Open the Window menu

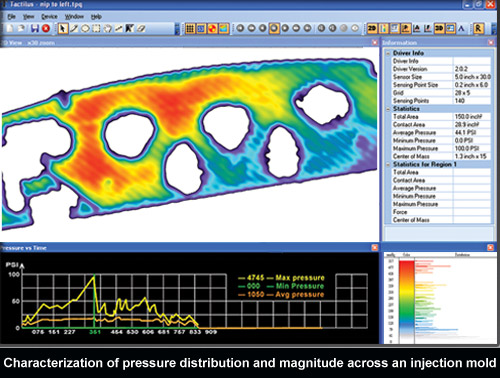click(x=74, y=16)
